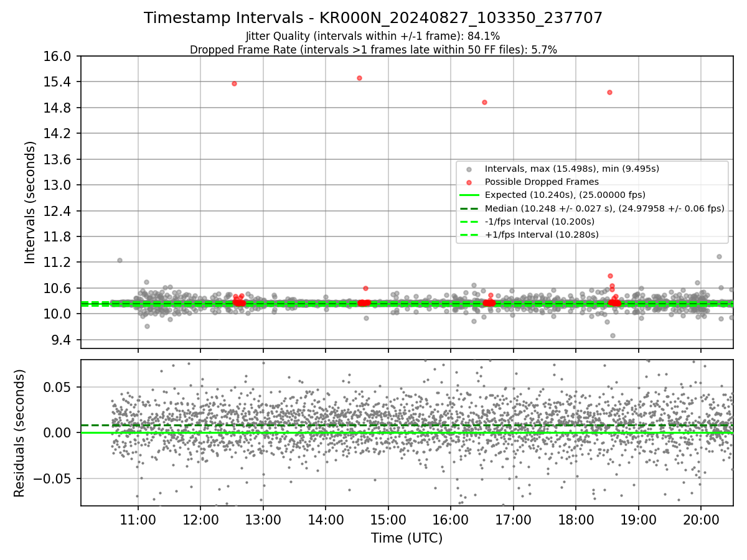Click the red point near 15.2 seconds at 18:30
The image size is (747, 560).
[609, 92]
